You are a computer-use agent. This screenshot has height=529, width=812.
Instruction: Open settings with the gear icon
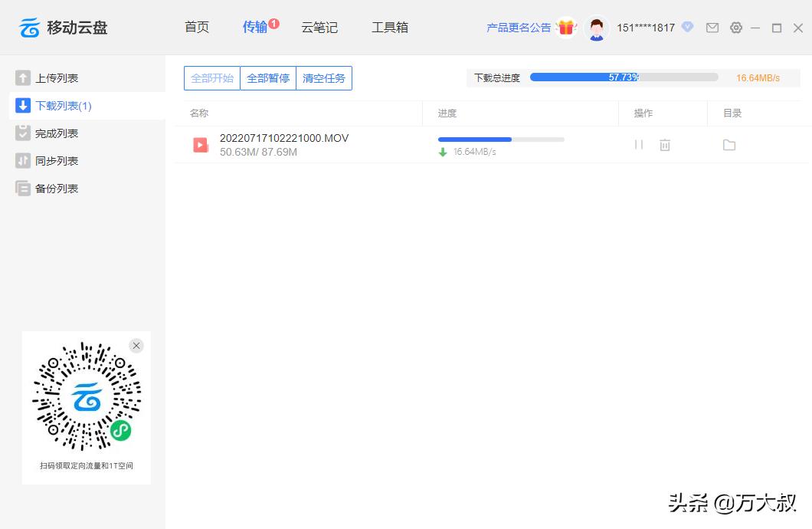(x=736, y=28)
